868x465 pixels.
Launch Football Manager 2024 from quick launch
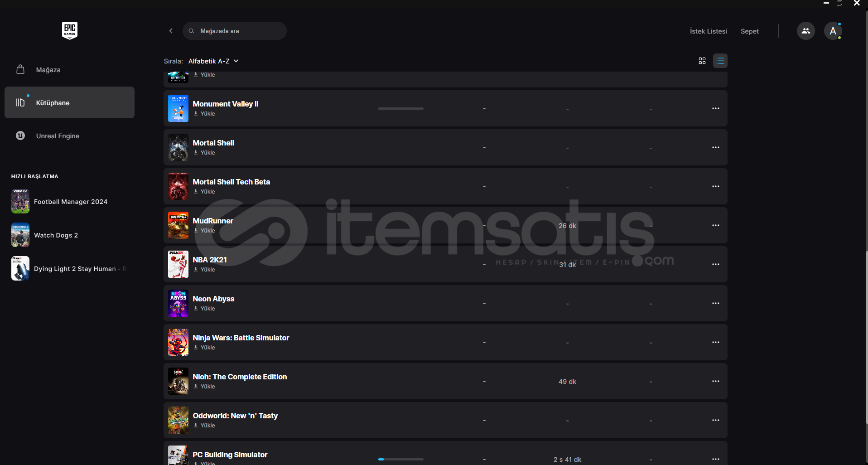tap(69, 202)
